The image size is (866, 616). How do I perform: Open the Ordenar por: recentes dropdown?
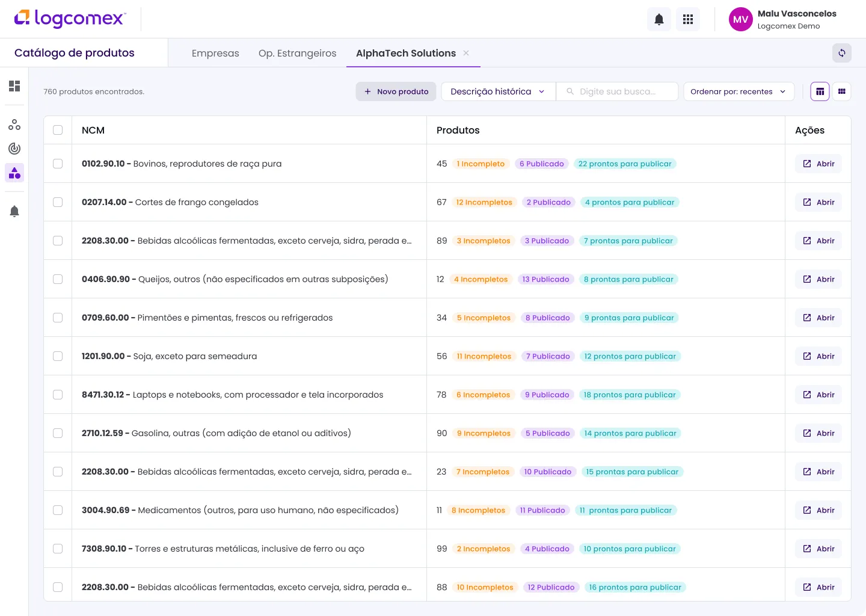tap(739, 91)
